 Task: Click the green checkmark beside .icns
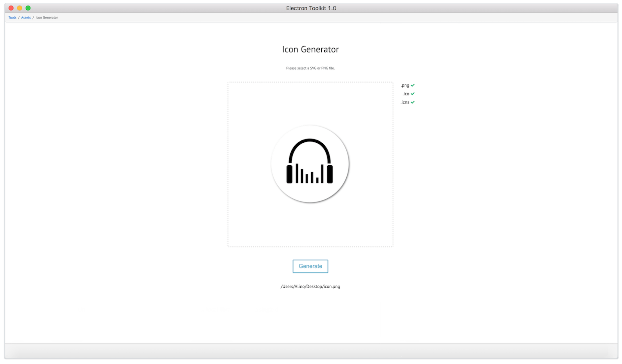pyautogui.click(x=413, y=102)
